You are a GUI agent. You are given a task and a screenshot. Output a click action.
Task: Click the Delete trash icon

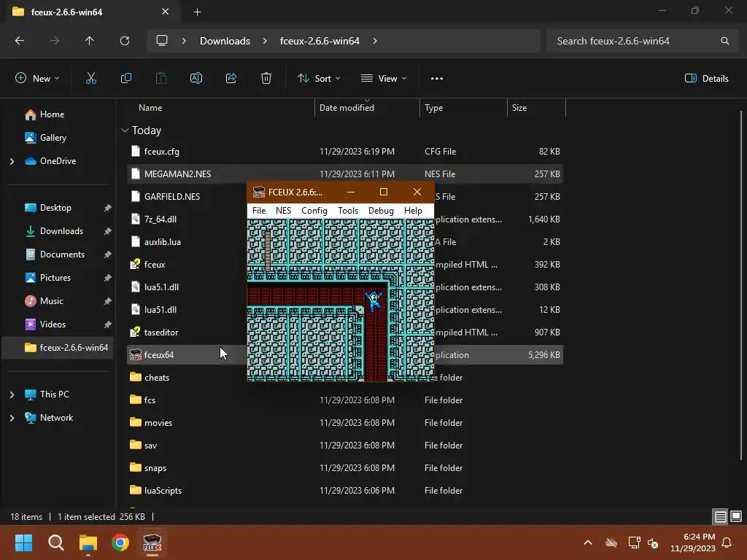point(266,79)
